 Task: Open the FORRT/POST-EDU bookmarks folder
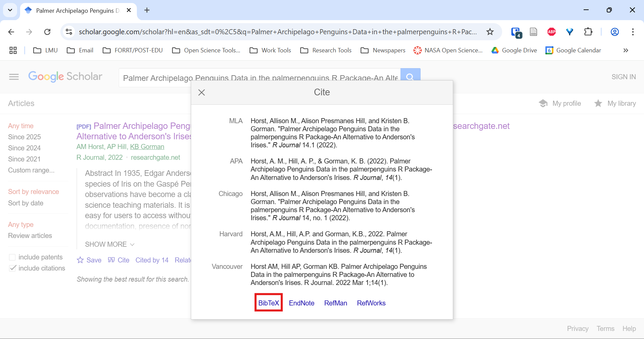click(132, 50)
